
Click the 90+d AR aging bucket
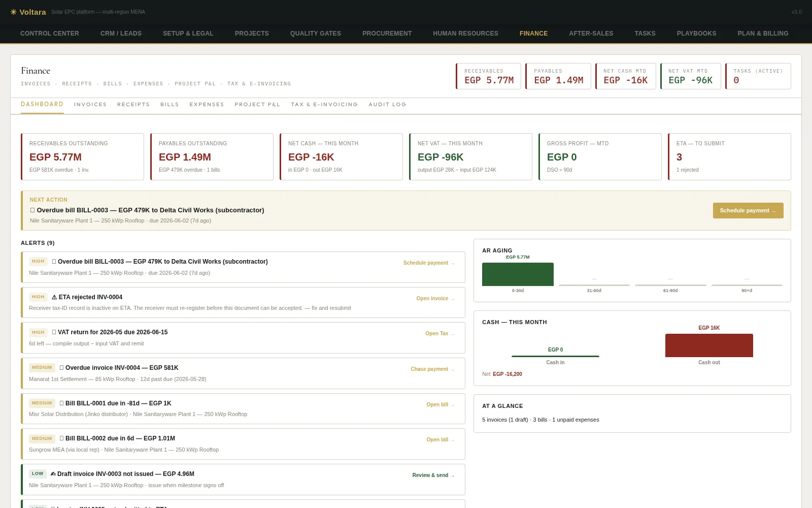[747, 285]
